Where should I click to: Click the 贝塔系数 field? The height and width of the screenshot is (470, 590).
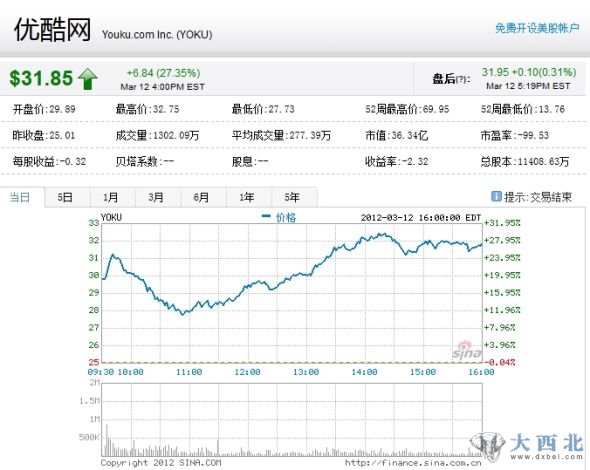tap(145, 161)
